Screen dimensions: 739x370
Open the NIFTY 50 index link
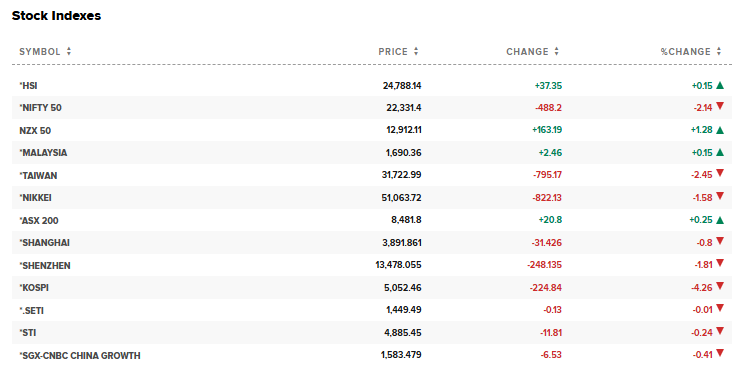41,108
